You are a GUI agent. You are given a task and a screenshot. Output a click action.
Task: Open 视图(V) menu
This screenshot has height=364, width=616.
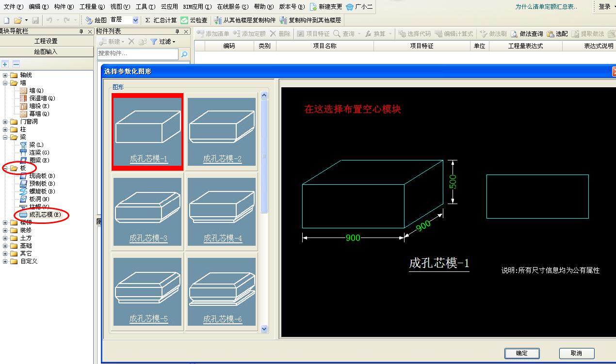click(120, 7)
